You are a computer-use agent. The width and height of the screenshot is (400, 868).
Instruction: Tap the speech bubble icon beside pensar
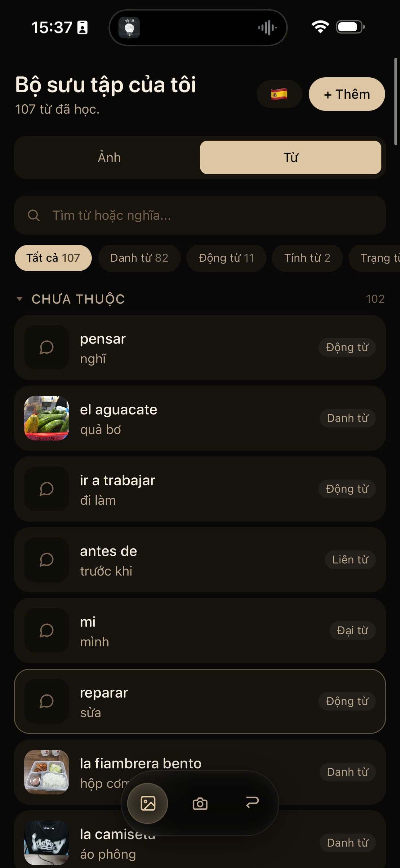pos(47,347)
